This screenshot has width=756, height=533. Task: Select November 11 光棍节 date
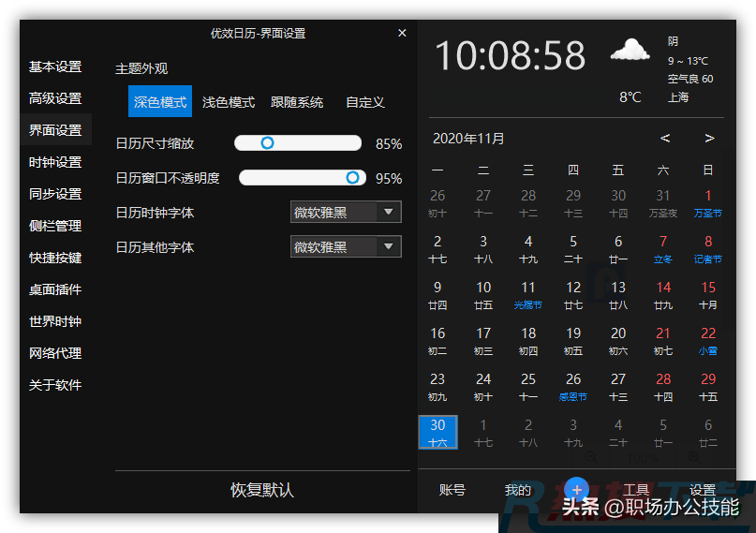click(x=528, y=295)
